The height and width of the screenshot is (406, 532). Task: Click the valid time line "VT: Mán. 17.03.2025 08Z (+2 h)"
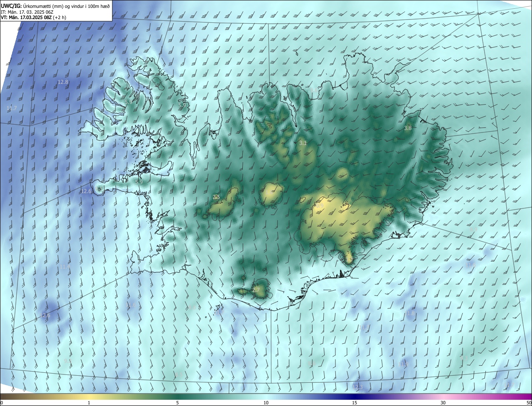[33, 17]
